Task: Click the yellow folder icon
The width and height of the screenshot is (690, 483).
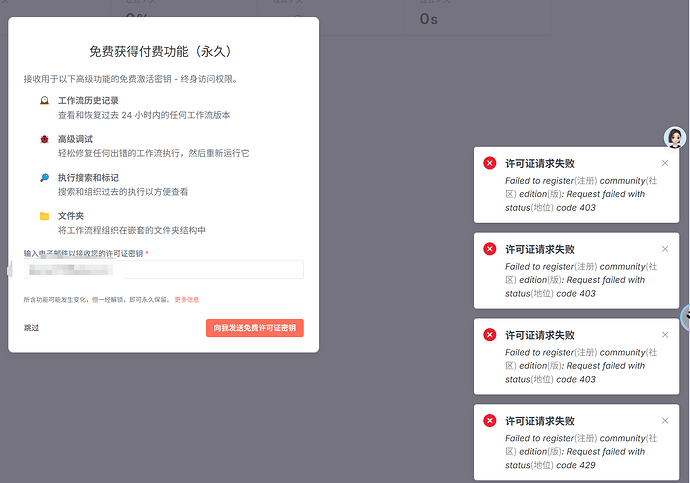Action: [44, 216]
